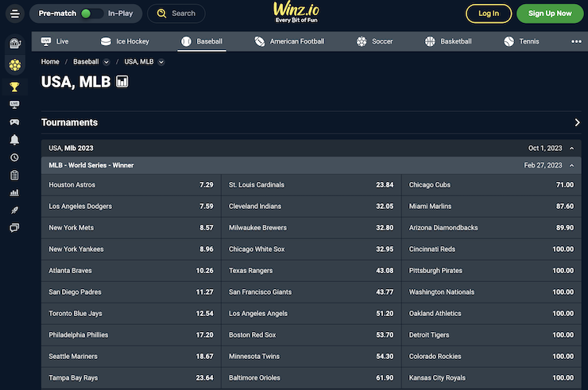588x390 pixels.
Task: Click the American football icon
Action: coord(260,41)
